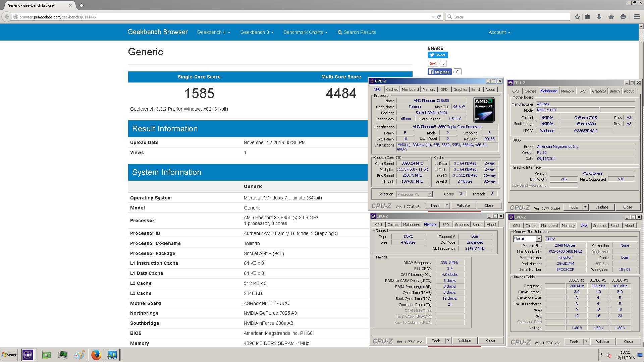Go back using the browser back arrow

[x=7, y=17]
